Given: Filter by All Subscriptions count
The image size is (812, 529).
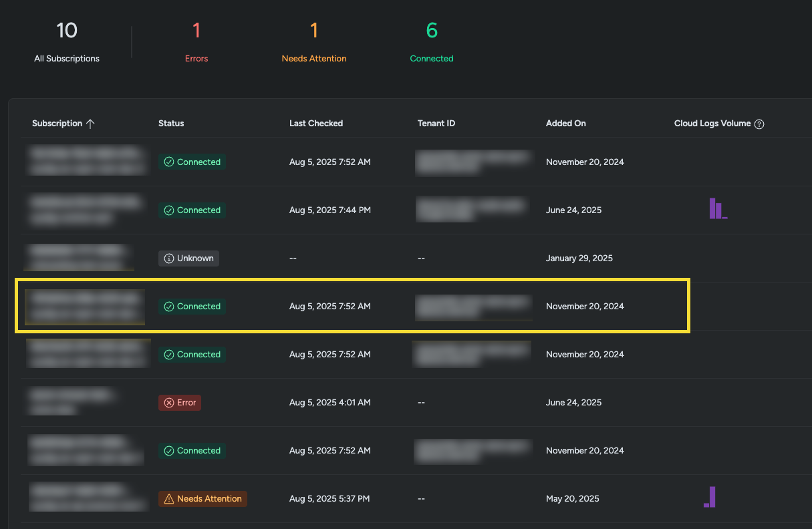Looking at the screenshot, I should coord(67,41).
